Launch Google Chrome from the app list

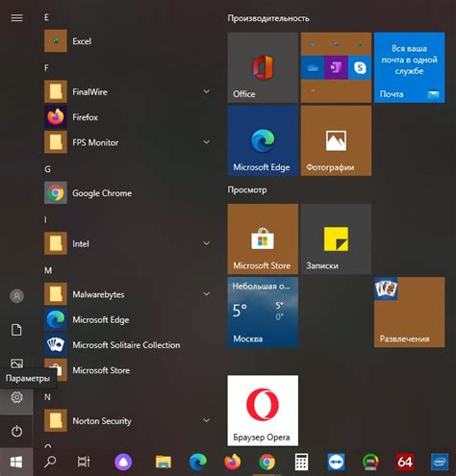coord(128,193)
